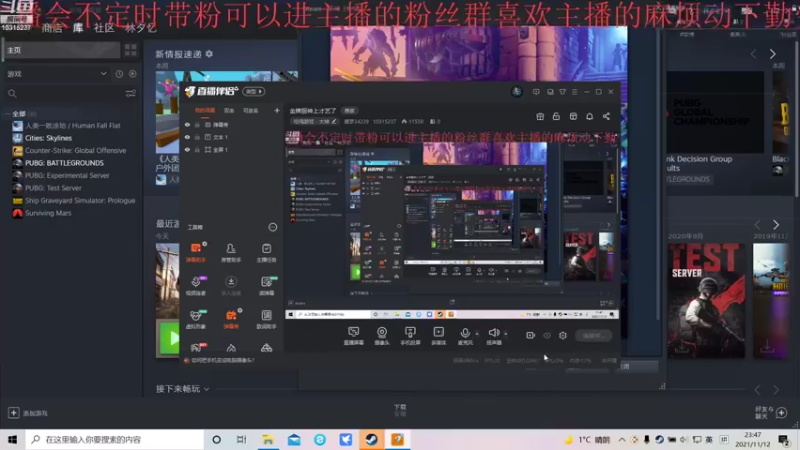Image resolution: width=800 pixels, height=450 pixels.
Task: Open Steam 社区 tab
Action: coord(104,28)
